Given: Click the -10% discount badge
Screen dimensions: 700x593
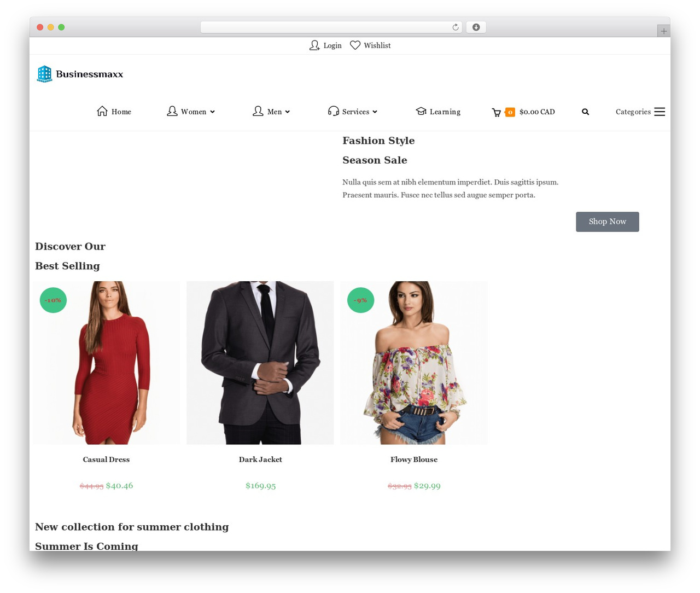Looking at the screenshot, I should point(53,300).
